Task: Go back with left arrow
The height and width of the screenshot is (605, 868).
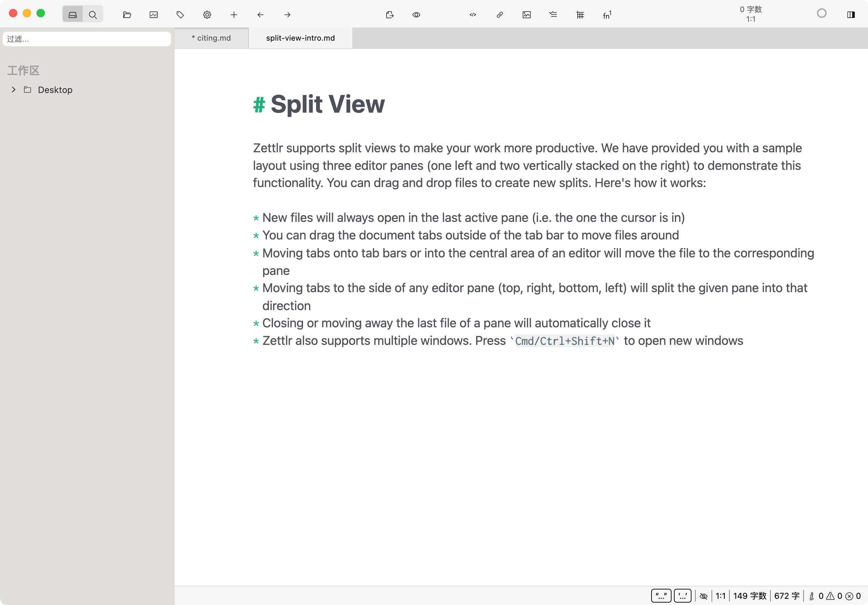Action: pos(261,15)
